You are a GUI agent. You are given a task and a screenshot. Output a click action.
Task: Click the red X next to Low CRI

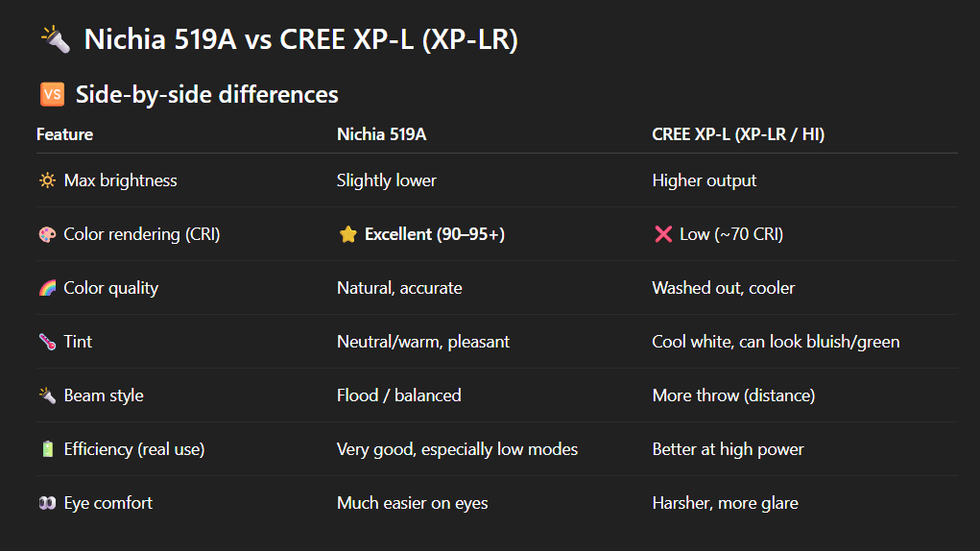coord(662,234)
